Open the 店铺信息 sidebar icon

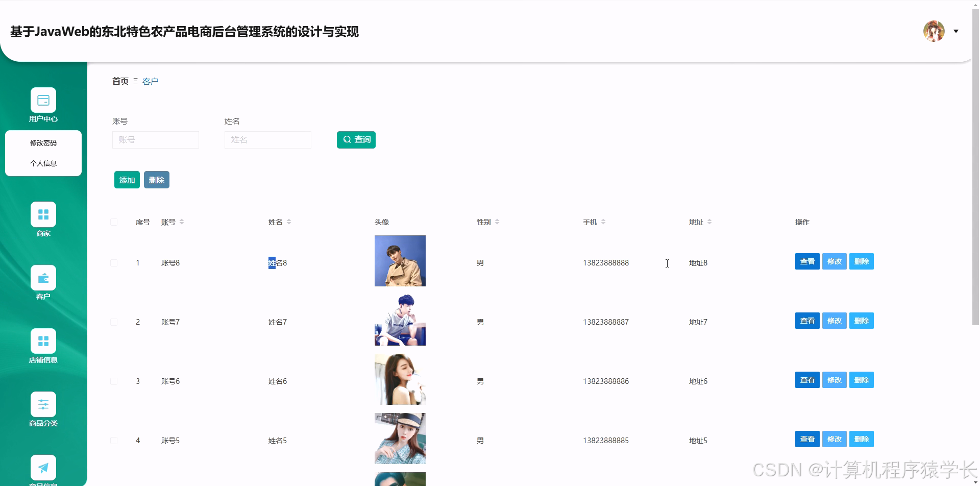[43, 341]
